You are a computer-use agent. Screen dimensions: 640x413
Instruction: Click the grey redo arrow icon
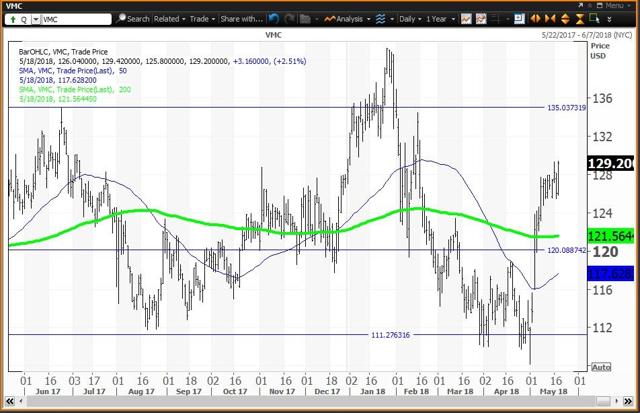[289, 19]
